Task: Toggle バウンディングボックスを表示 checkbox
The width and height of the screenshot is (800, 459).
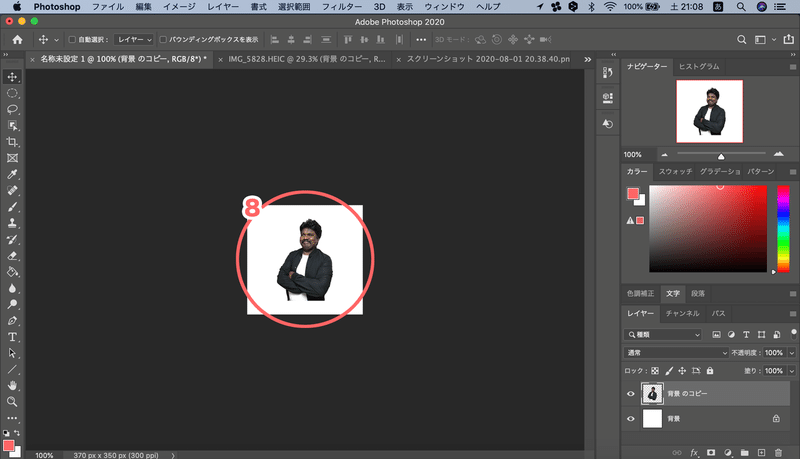Action: tap(163, 39)
